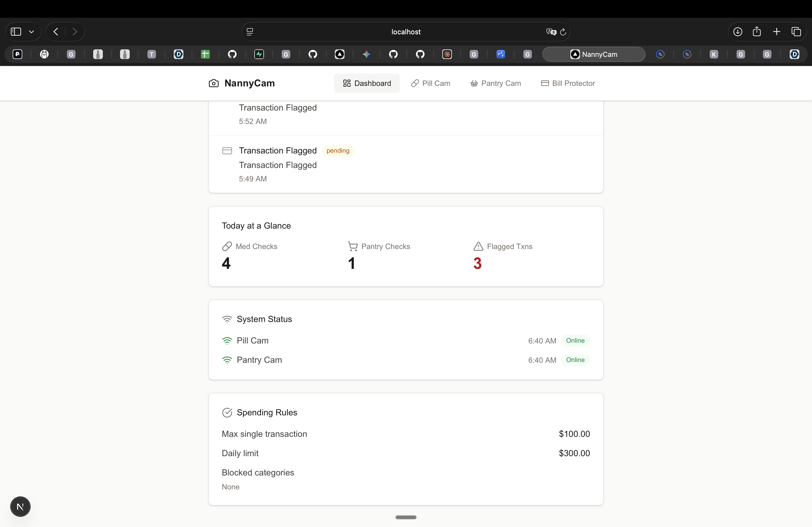Go back to the previous page
Viewport: 812px width, 527px height.
[56, 32]
